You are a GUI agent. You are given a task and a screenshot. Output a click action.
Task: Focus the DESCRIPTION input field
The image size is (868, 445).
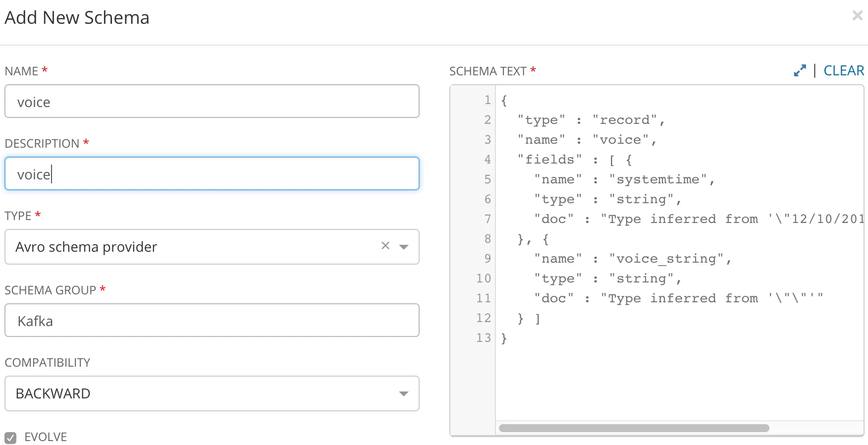(212, 173)
